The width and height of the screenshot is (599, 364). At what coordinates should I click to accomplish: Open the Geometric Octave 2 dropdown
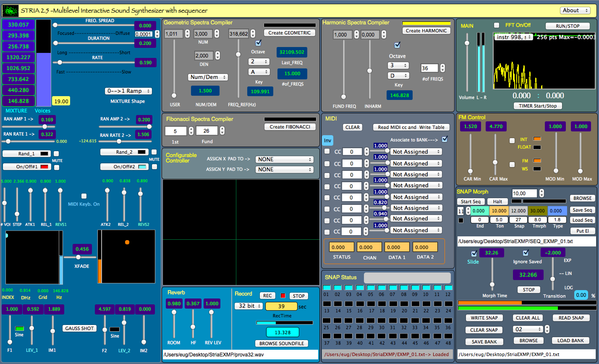pos(259,62)
